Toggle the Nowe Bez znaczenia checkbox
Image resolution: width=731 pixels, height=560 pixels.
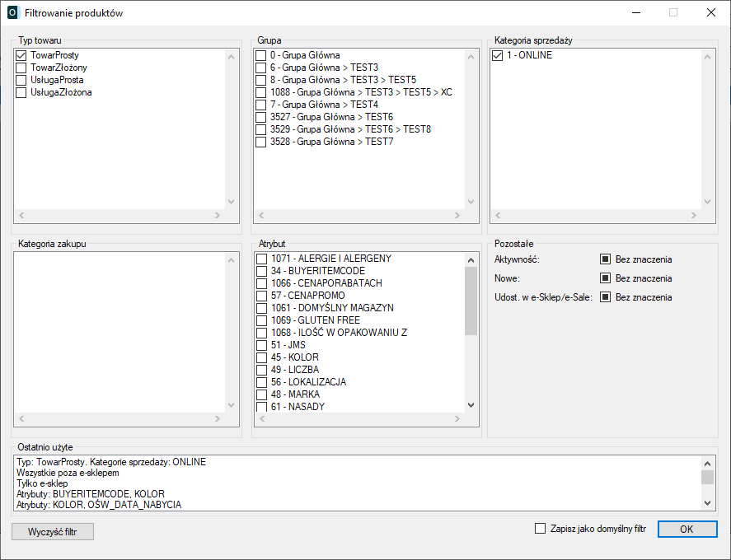coord(605,278)
